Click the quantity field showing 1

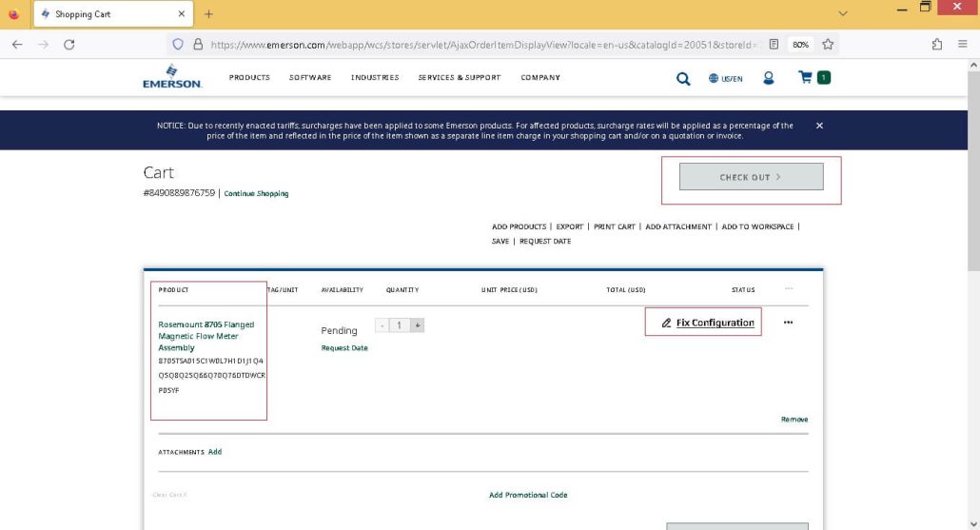(x=400, y=325)
